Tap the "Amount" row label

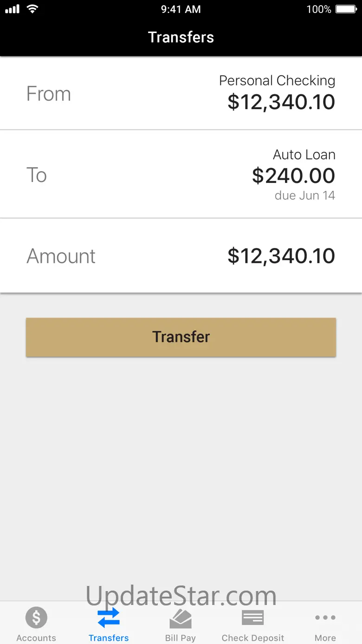tap(61, 256)
